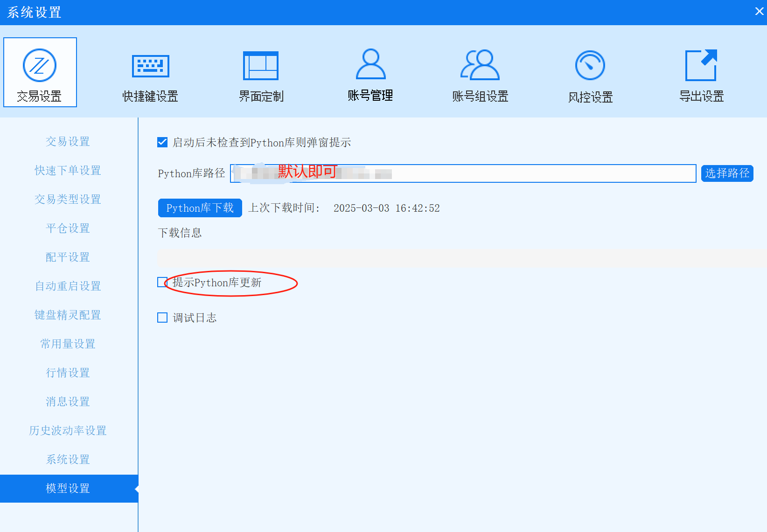
Task: Go to 自动重启设置 sidebar item
Action: [68, 286]
